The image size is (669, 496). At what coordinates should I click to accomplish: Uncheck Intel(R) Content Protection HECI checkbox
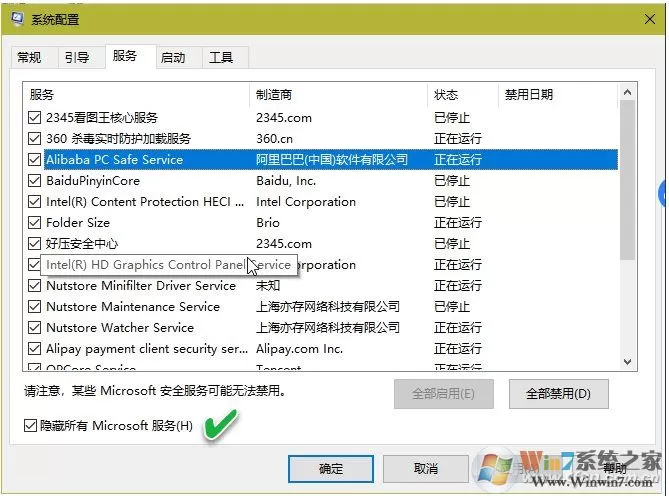34,201
